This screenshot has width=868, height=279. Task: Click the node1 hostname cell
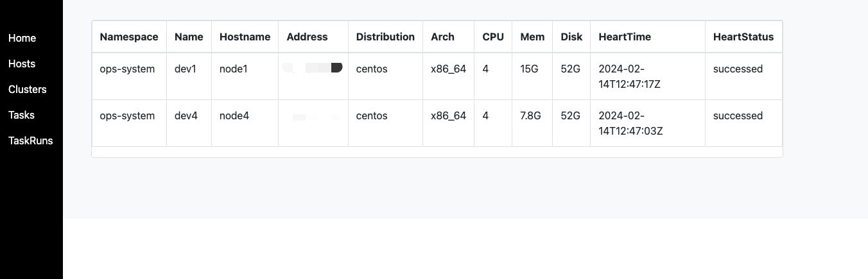(234, 69)
